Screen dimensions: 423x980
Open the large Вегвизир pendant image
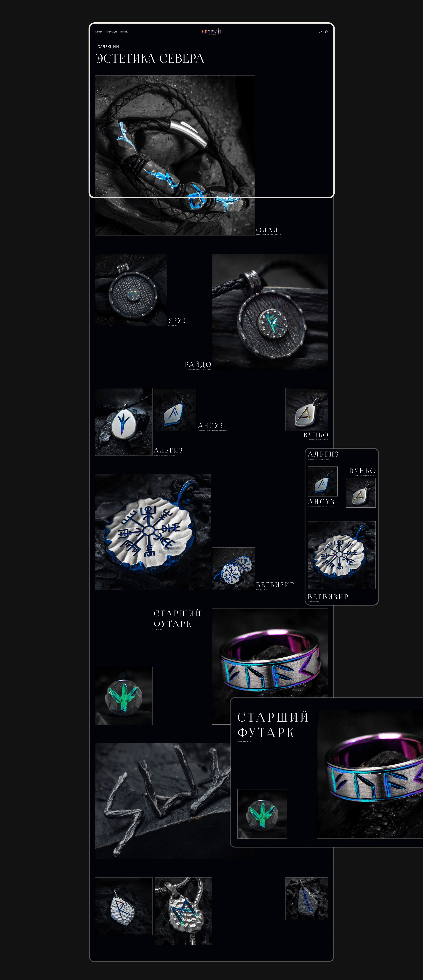pyautogui.click(x=153, y=532)
